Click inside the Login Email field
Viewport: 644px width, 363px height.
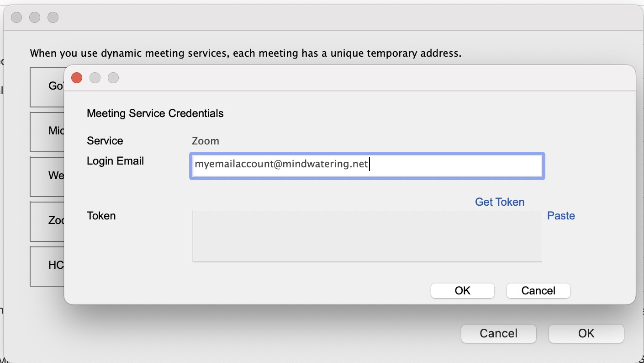point(367,165)
